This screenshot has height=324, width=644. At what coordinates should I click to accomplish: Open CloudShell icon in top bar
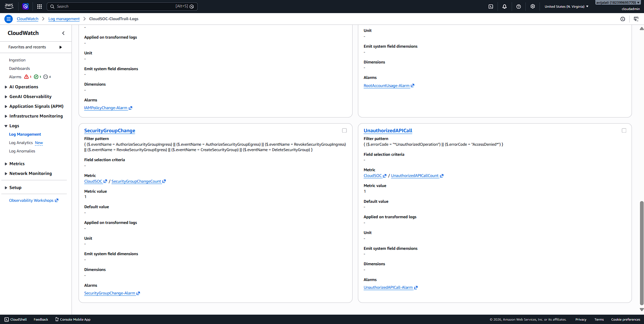(491, 6)
